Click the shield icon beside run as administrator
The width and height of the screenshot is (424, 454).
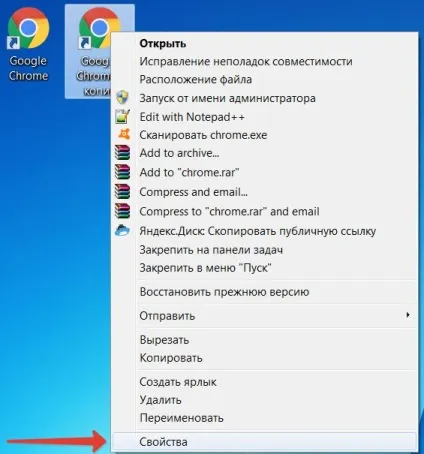click(122, 98)
